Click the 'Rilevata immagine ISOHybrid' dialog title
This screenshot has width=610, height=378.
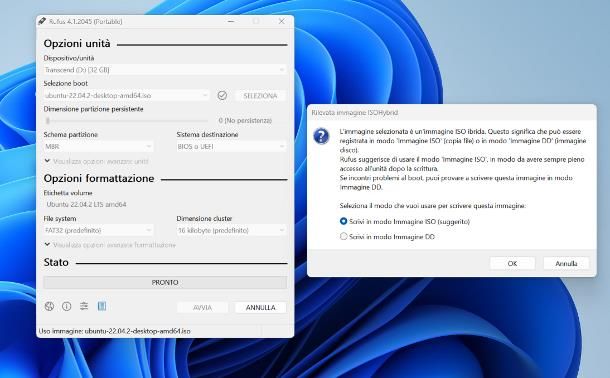tap(354, 113)
